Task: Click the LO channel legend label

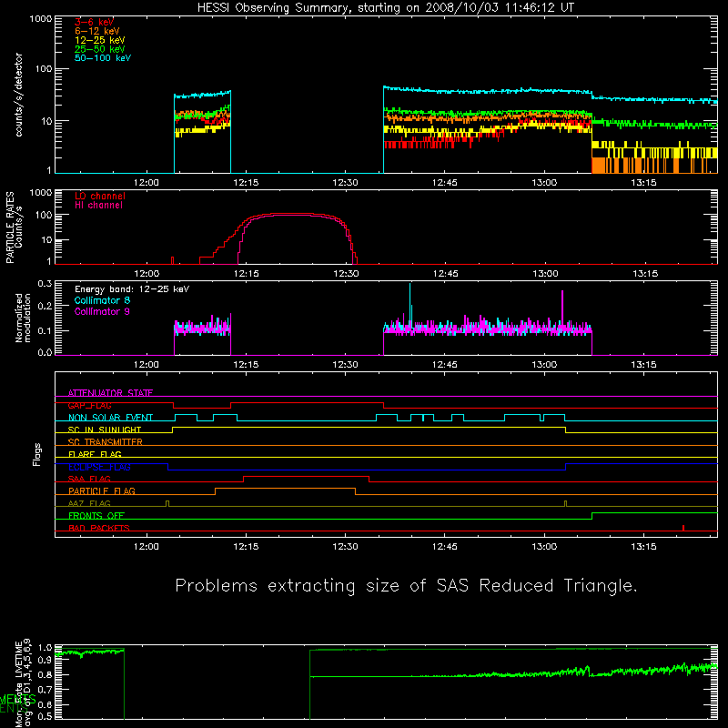Action: [x=100, y=196]
